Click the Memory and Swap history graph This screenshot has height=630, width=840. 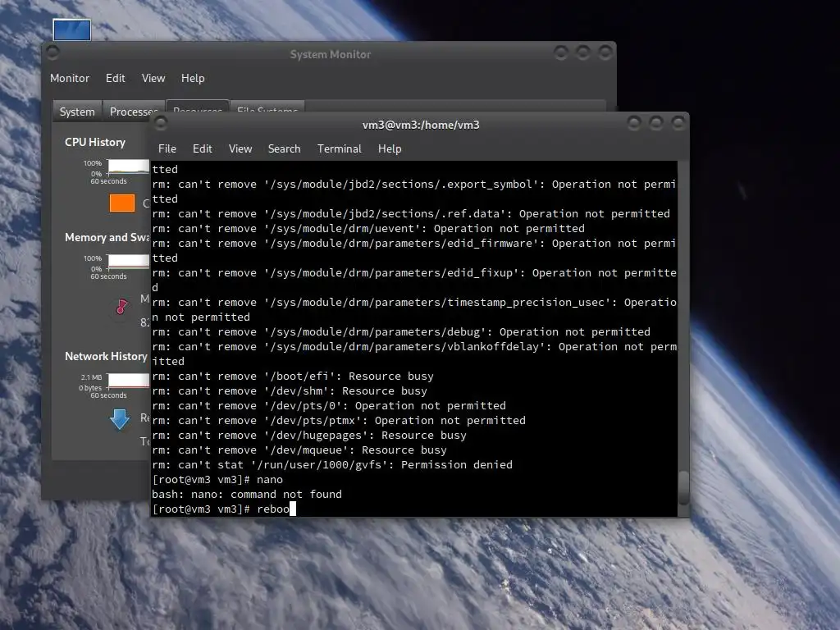click(129, 262)
